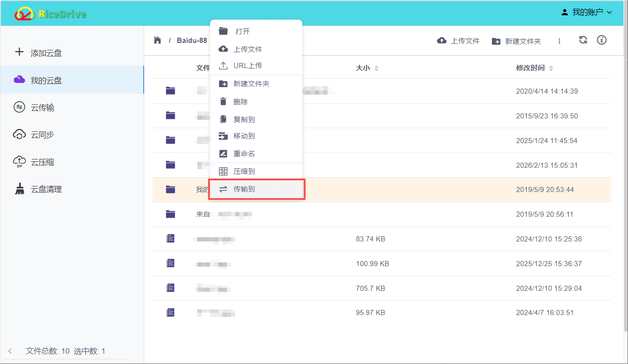Open the 云压缩 ZIP icon
Viewport: 628px width, 364px height.
[19, 161]
